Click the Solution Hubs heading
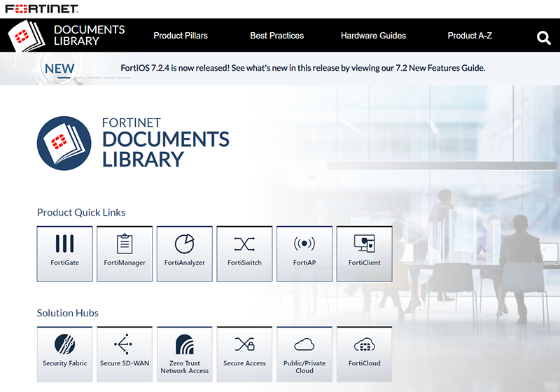Viewport: 560px width, 392px height. click(67, 313)
